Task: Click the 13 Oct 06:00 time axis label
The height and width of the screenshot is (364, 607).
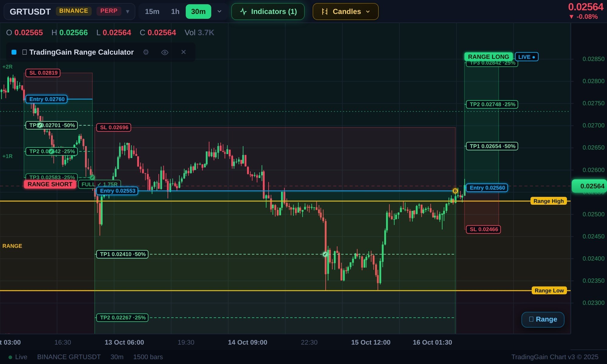Action: click(x=124, y=342)
